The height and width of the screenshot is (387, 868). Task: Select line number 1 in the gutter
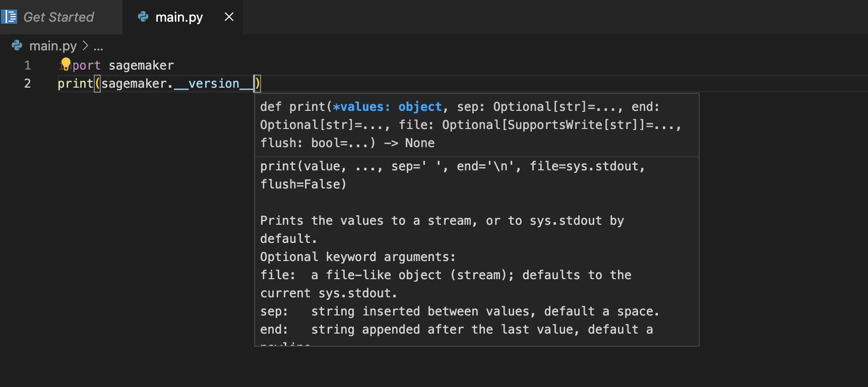click(x=28, y=66)
